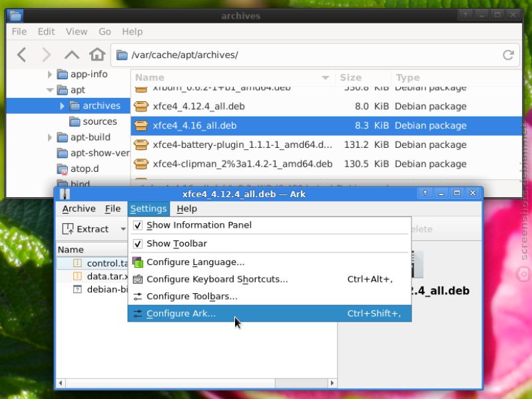Choose Configure Language... menu entry
This screenshot has height=399, width=532.
click(270, 262)
